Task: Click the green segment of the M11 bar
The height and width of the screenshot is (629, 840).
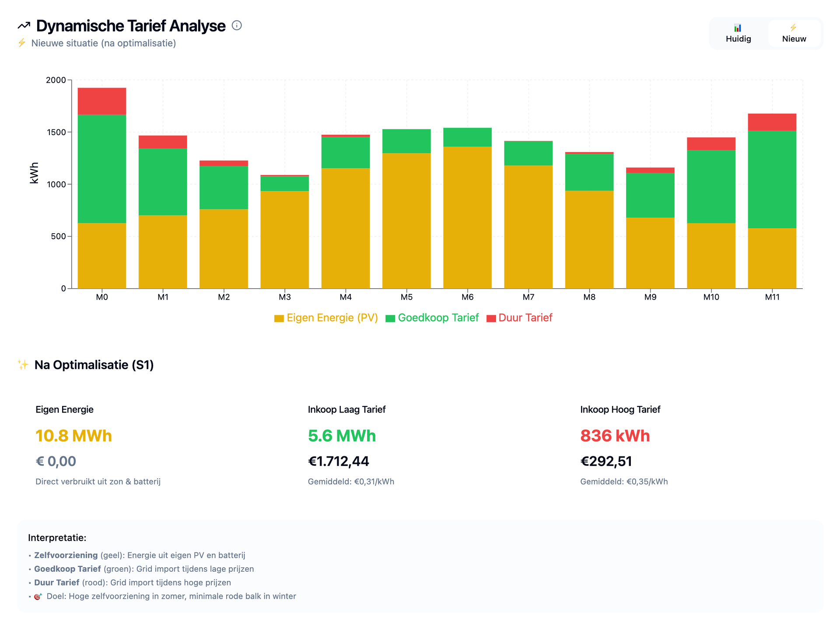Action: point(772,179)
